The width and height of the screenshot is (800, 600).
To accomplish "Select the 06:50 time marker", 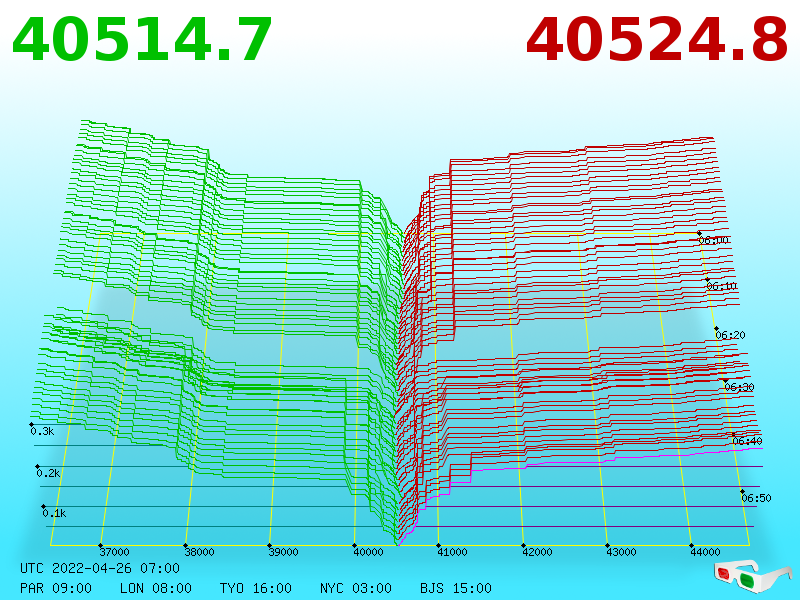I will coord(756,498).
